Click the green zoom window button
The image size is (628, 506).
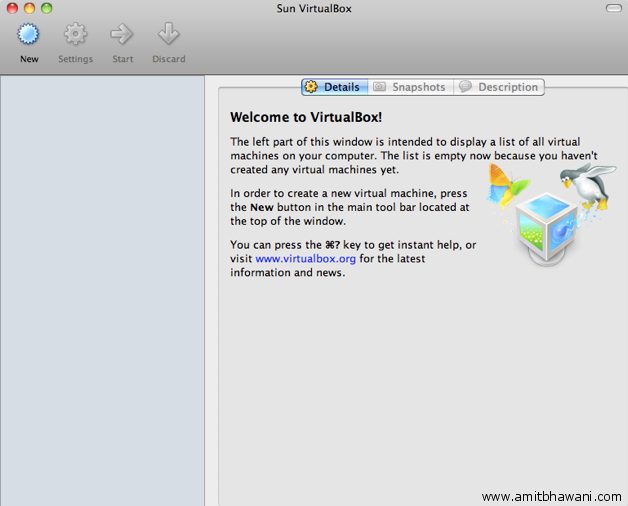(47, 8)
